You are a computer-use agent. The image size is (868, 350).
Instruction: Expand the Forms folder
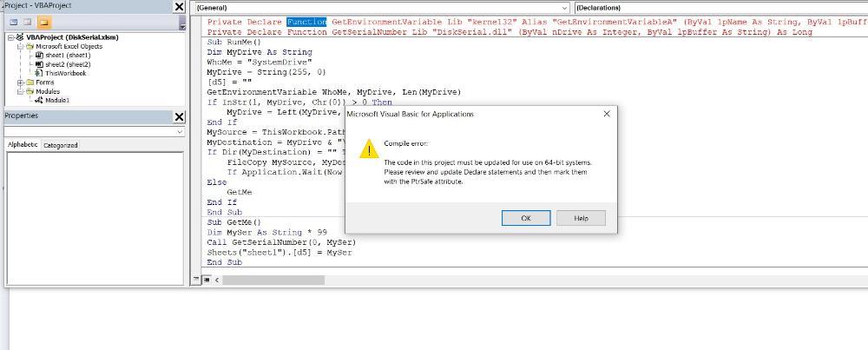click(x=21, y=83)
